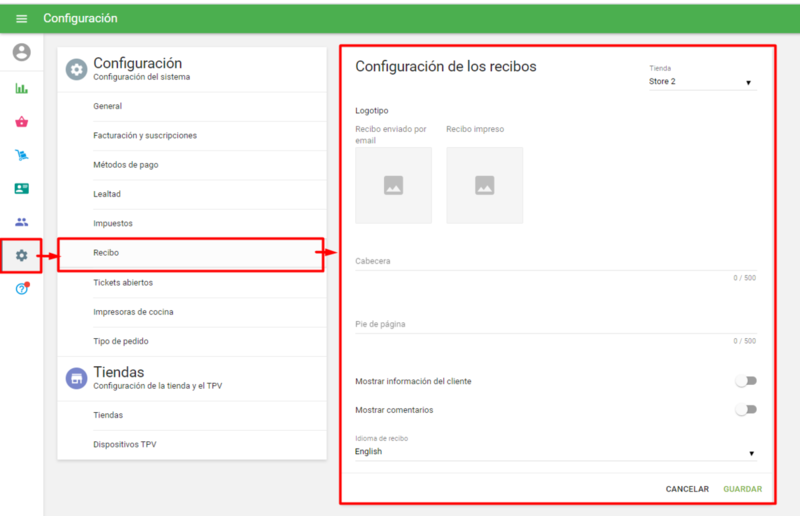
Task: Go to Impresoras de cocina settings
Action: [x=133, y=312]
